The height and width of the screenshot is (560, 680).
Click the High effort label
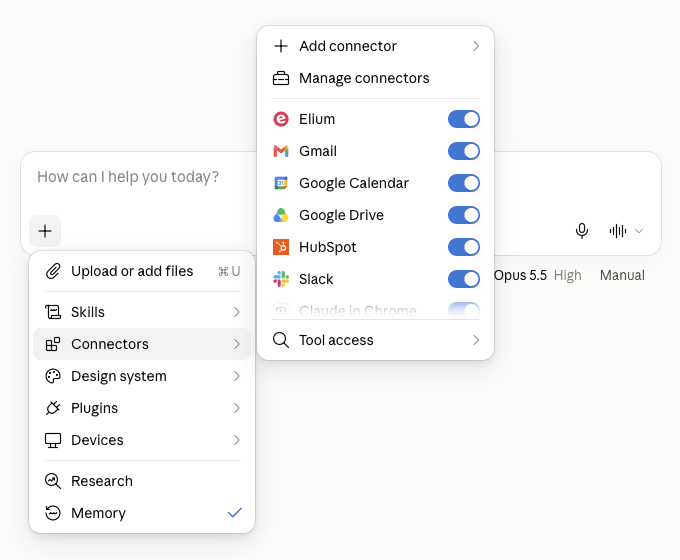click(567, 275)
